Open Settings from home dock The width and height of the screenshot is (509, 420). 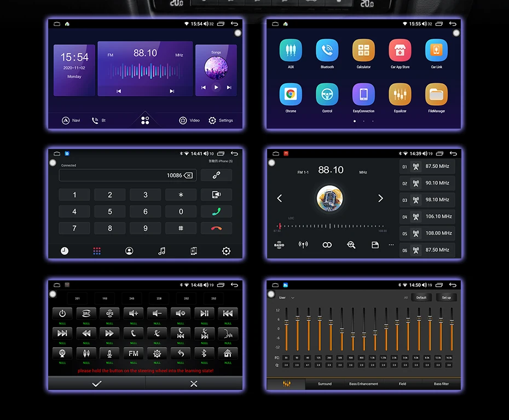[221, 120]
